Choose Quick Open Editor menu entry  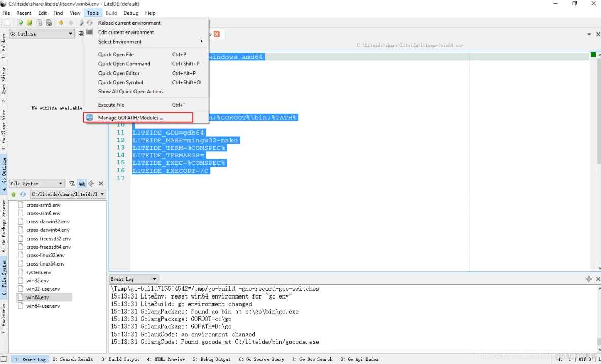click(x=146, y=73)
